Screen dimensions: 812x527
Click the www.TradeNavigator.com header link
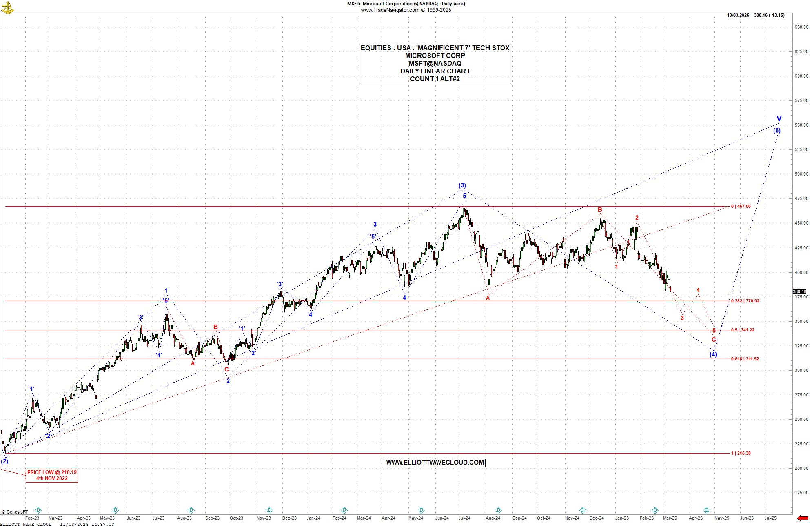[390, 10]
